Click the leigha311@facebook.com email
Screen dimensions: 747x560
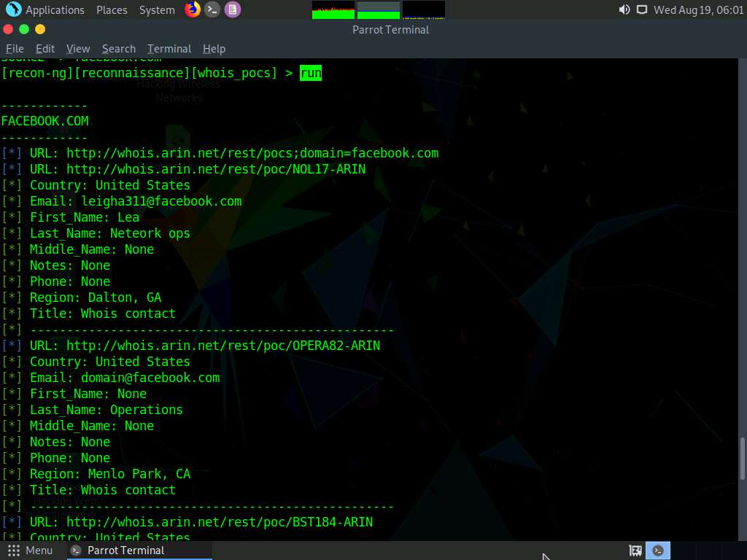[161, 201]
